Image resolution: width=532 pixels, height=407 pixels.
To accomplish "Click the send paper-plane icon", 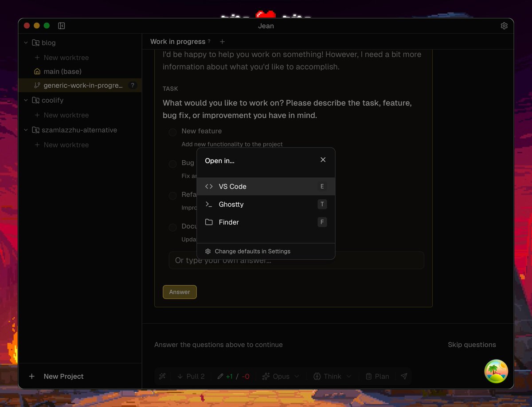I will (x=404, y=376).
